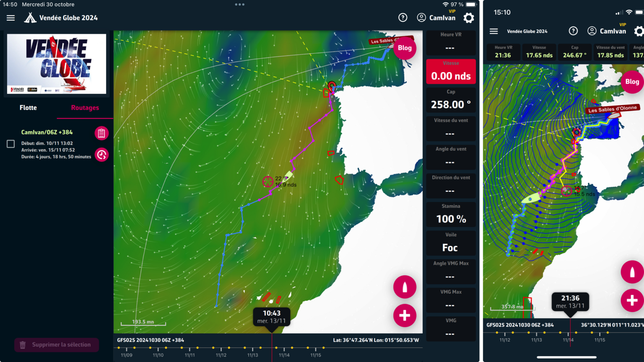The height and width of the screenshot is (362, 644).
Task: Expand the Voile panel showing Foc
Action: coord(451,243)
